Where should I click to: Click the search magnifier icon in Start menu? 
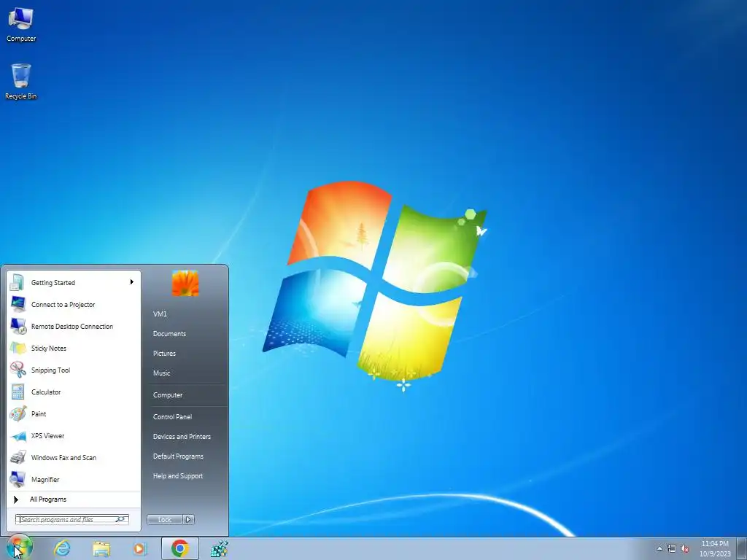[121, 519]
